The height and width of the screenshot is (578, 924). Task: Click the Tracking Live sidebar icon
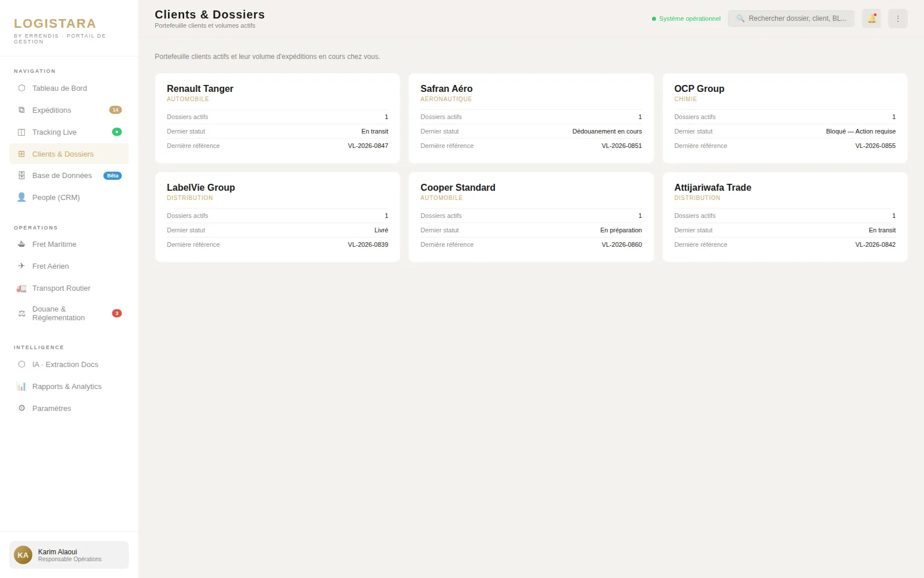(x=21, y=132)
